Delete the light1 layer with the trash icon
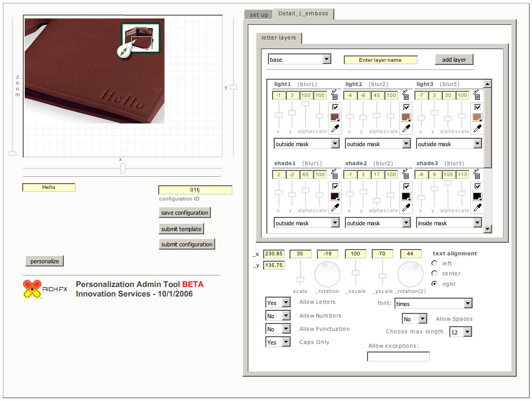The width and height of the screenshot is (532, 401). pyautogui.click(x=334, y=94)
